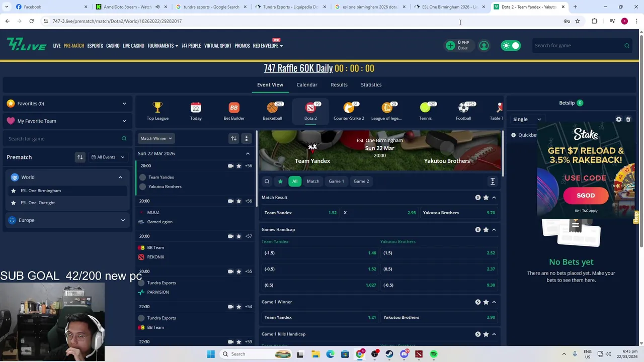Star the Games Handicap market
Screen dimensions: 644x362
click(486, 230)
